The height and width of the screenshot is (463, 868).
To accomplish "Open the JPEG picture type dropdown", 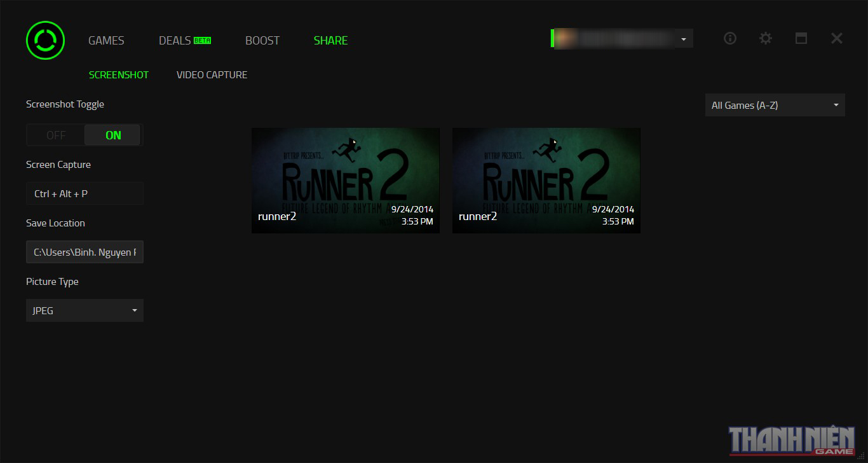I will pyautogui.click(x=85, y=310).
